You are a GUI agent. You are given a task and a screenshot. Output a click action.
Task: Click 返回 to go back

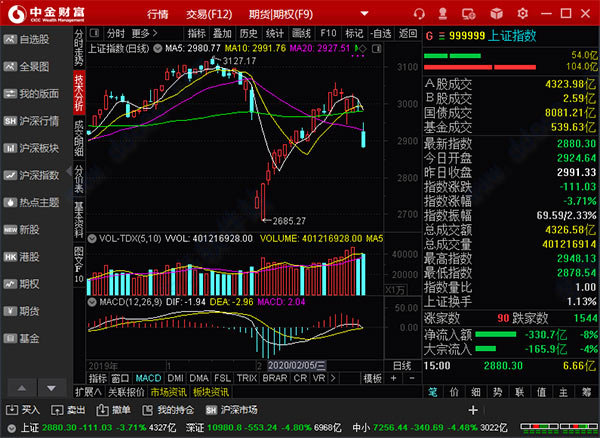point(408,34)
